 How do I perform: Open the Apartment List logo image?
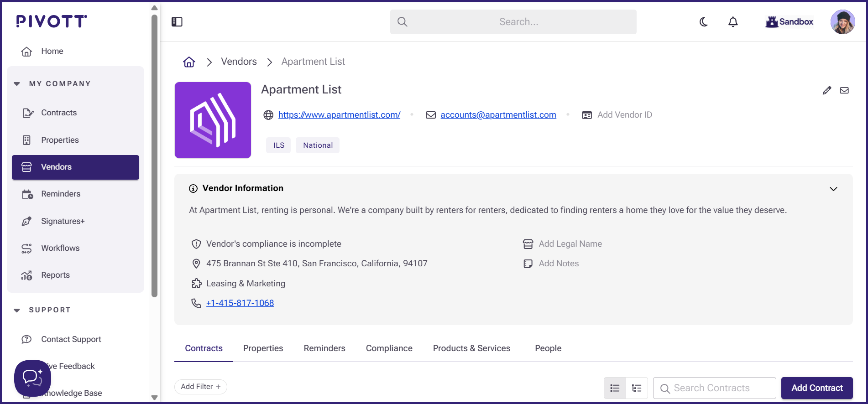coord(213,120)
